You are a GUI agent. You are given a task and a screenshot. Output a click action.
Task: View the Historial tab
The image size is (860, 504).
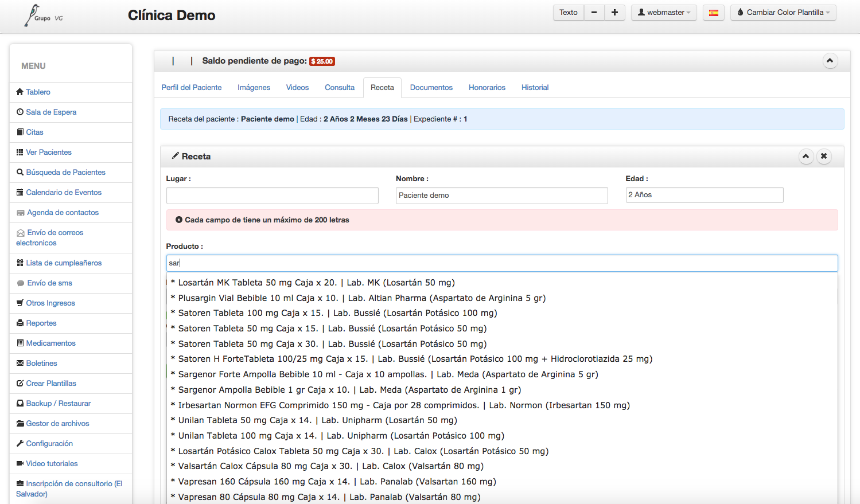click(535, 88)
